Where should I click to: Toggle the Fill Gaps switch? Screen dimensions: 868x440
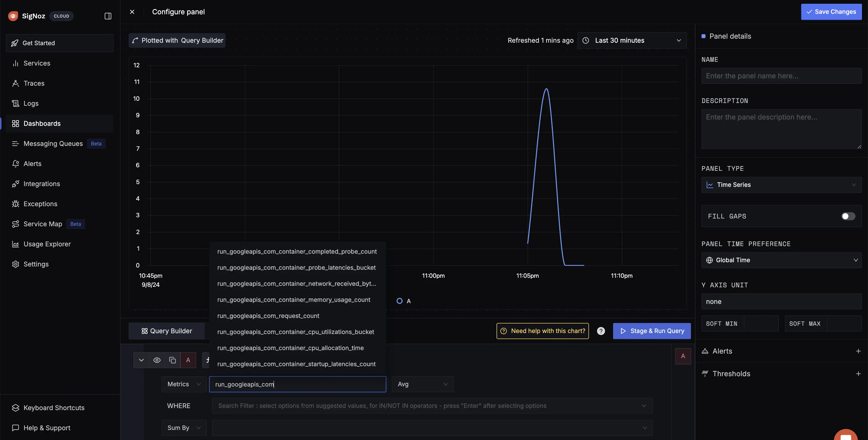(x=848, y=216)
